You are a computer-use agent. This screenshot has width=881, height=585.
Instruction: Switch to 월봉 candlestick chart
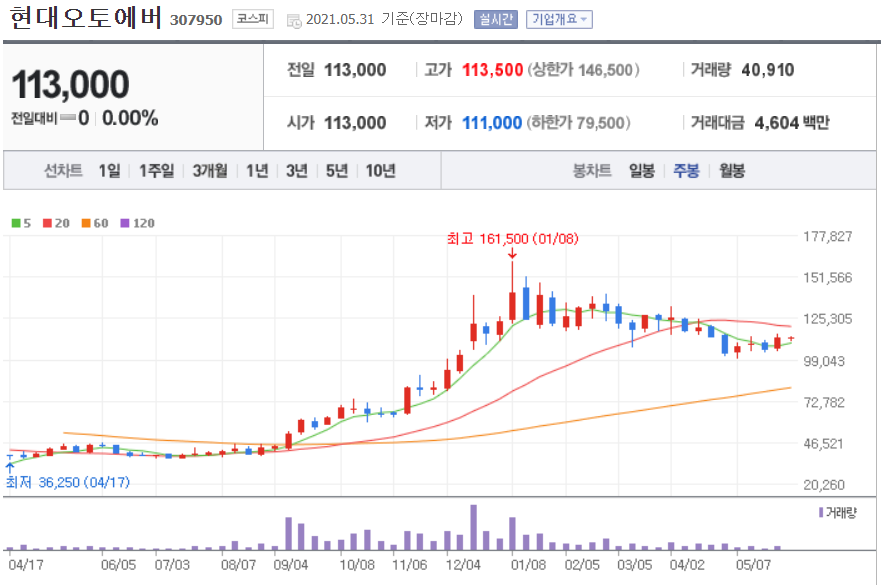[732, 170]
